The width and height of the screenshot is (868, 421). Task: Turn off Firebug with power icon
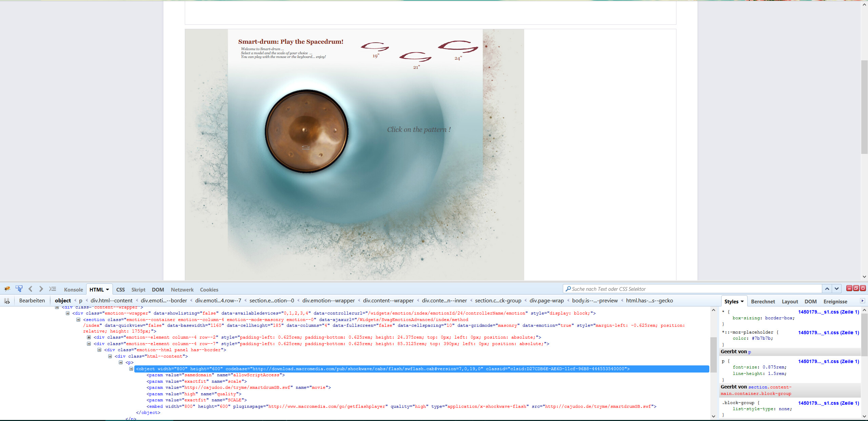[863, 288]
